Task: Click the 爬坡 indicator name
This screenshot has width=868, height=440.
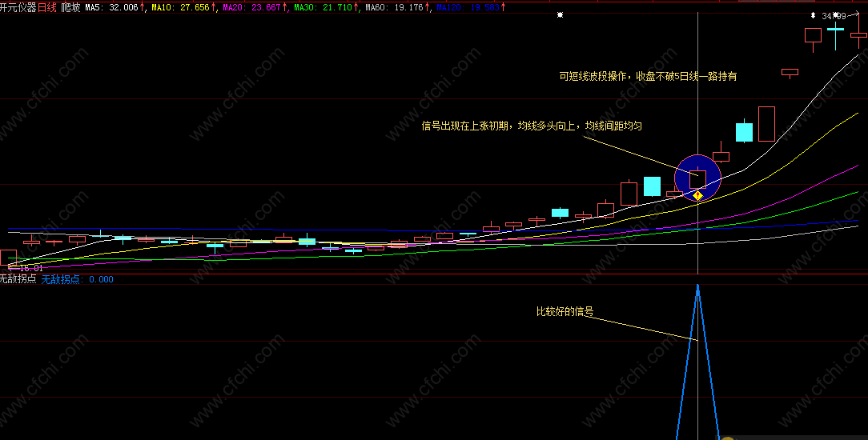Action: pyautogui.click(x=70, y=8)
